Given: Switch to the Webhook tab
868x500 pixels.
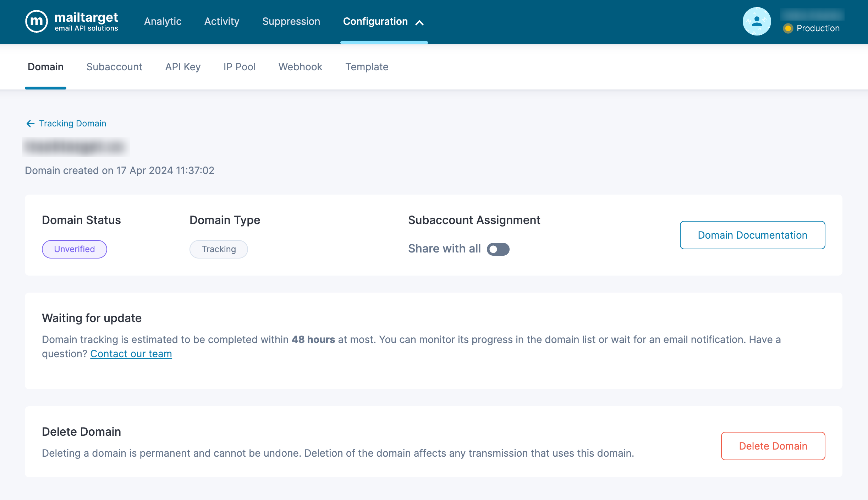Looking at the screenshot, I should [x=300, y=67].
